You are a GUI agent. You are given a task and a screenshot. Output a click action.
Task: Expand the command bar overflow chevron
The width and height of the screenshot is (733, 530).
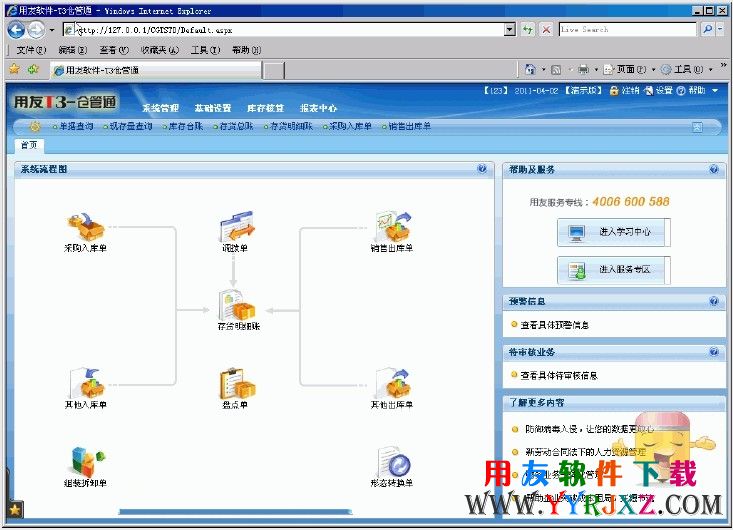(x=723, y=65)
